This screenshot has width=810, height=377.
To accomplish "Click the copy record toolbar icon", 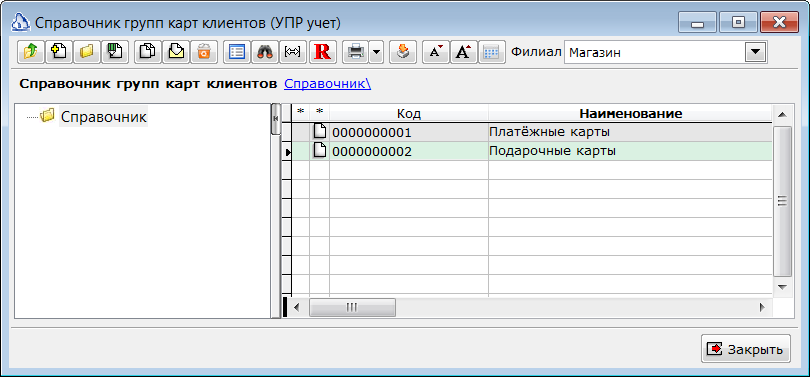I will pyautogui.click(x=148, y=52).
